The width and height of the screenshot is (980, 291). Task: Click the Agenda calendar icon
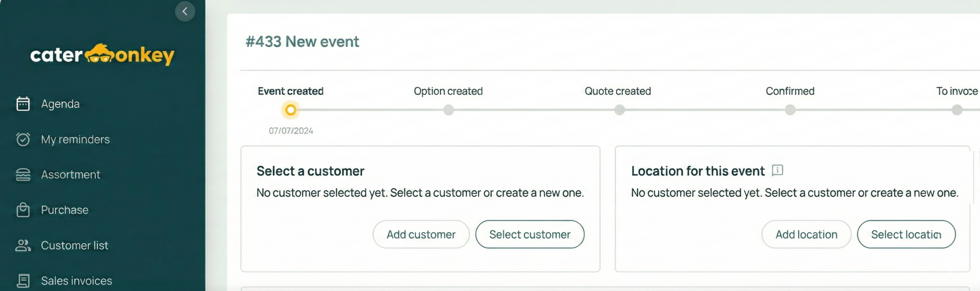[23, 104]
